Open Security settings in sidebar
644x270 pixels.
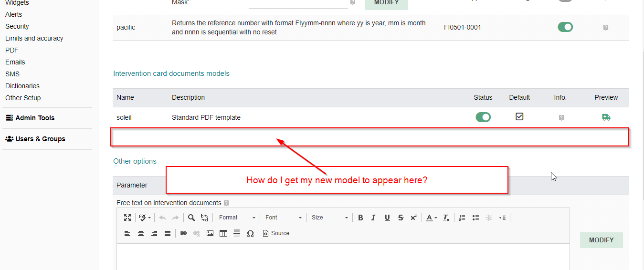pyautogui.click(x=17, y=26)
